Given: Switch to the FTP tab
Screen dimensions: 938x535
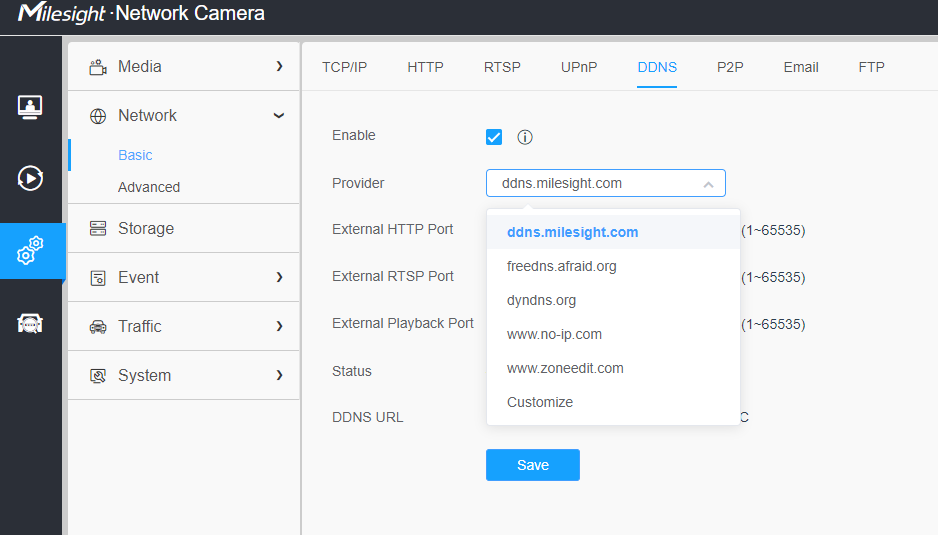Looking at the screenshot, I should coord(871,67).
